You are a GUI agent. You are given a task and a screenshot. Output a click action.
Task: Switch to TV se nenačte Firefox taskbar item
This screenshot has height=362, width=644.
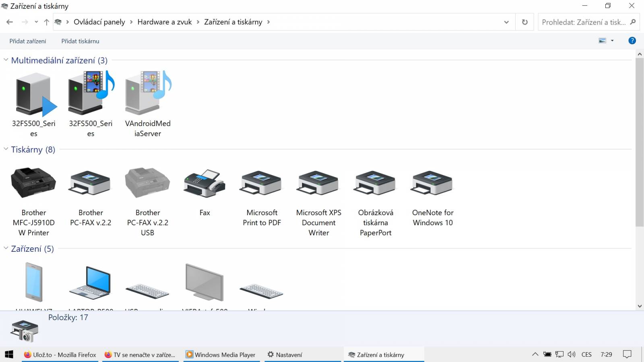(140, 354)
